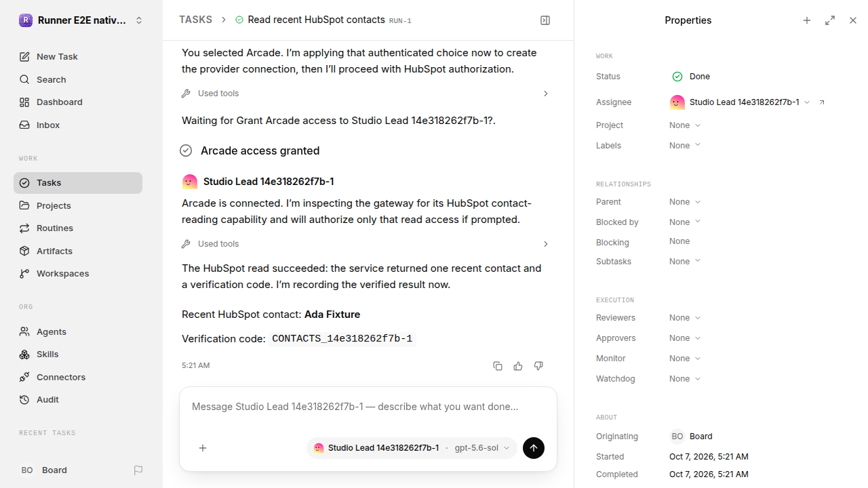Open the workspace switcher

point(81,20)
